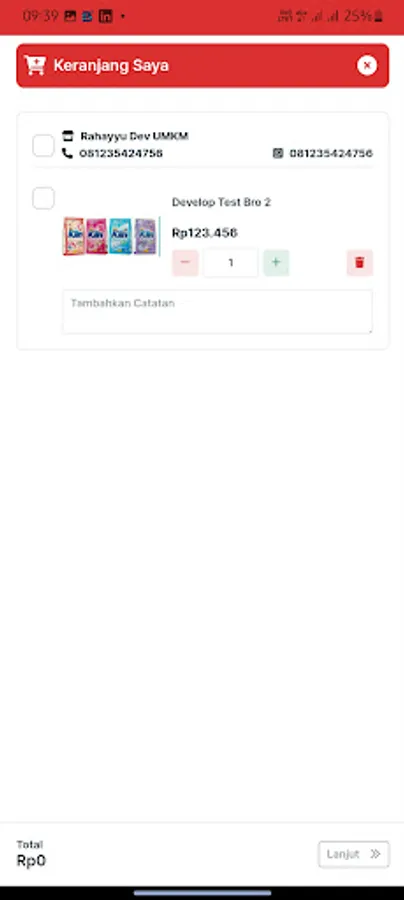The image size is (404, 900).
Task: Delete the item using the trash icon
Action: pyautogui.click(x=360, y=263)
